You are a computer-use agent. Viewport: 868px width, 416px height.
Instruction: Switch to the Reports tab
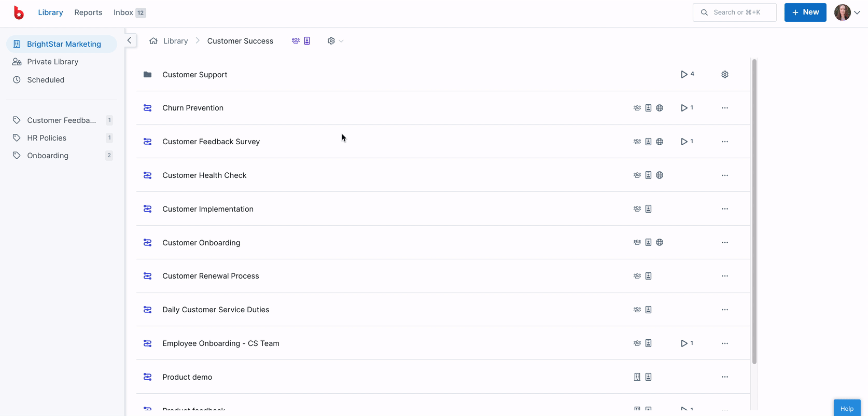(x=88, y=12)
